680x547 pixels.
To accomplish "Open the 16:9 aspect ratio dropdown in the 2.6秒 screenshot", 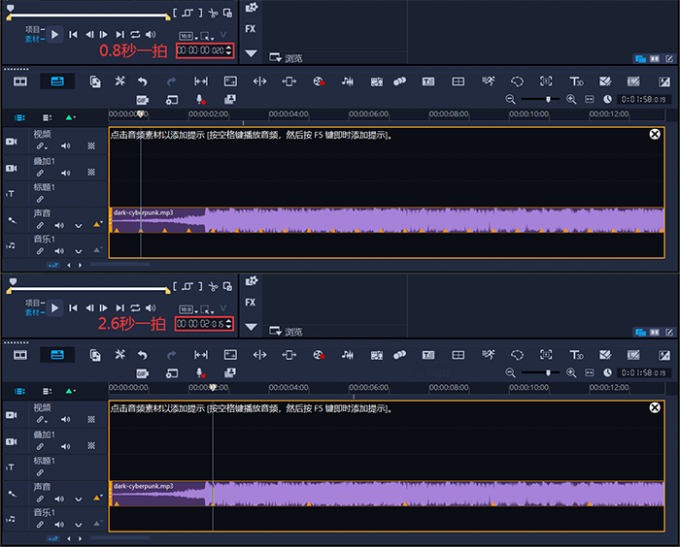I will point(189,310).
